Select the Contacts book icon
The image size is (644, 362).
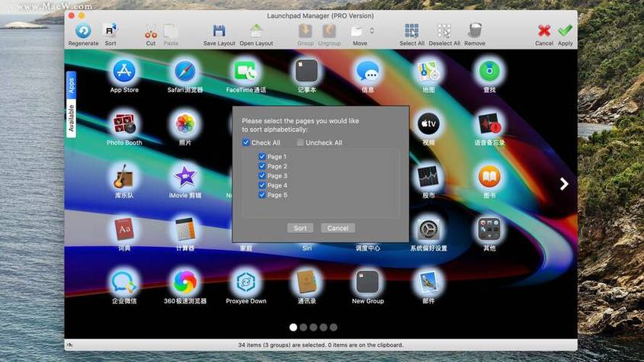tap(307, 282)
